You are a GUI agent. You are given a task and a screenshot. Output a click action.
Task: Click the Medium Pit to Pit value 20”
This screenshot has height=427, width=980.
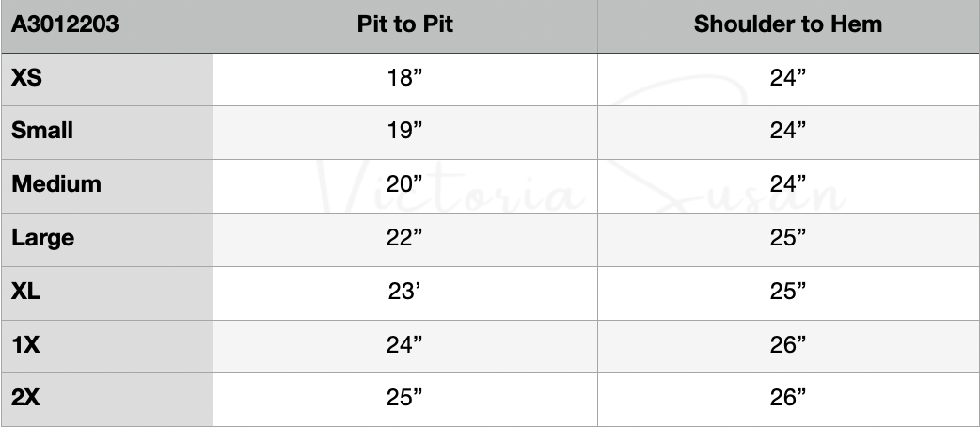[x=405, y=184]
